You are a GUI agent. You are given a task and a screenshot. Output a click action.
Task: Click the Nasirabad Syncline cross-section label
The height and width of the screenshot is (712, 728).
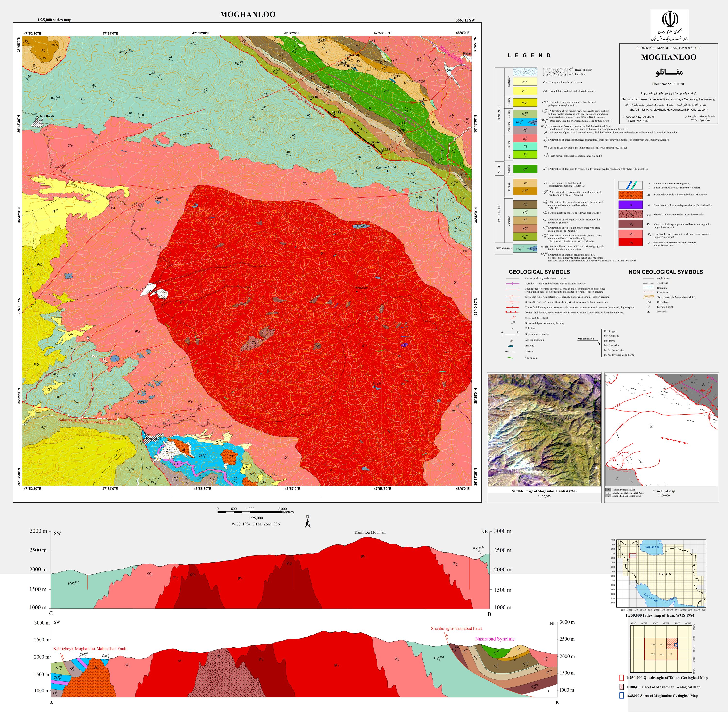coord(495,639)
